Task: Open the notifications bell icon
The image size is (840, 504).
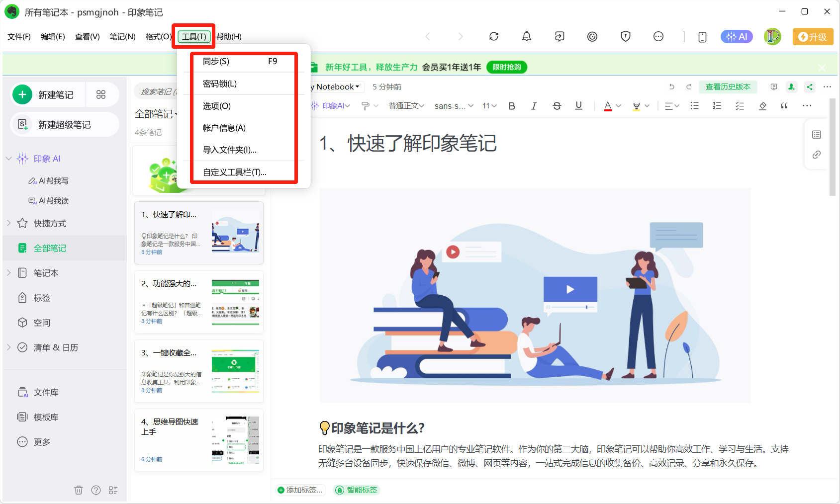Action: [526, 36]
